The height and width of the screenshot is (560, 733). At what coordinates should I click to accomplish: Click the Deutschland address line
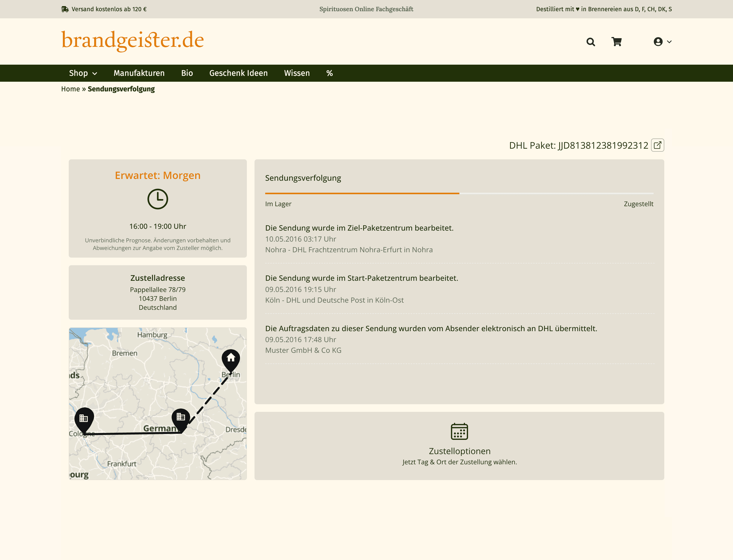[x=158, y=307]
